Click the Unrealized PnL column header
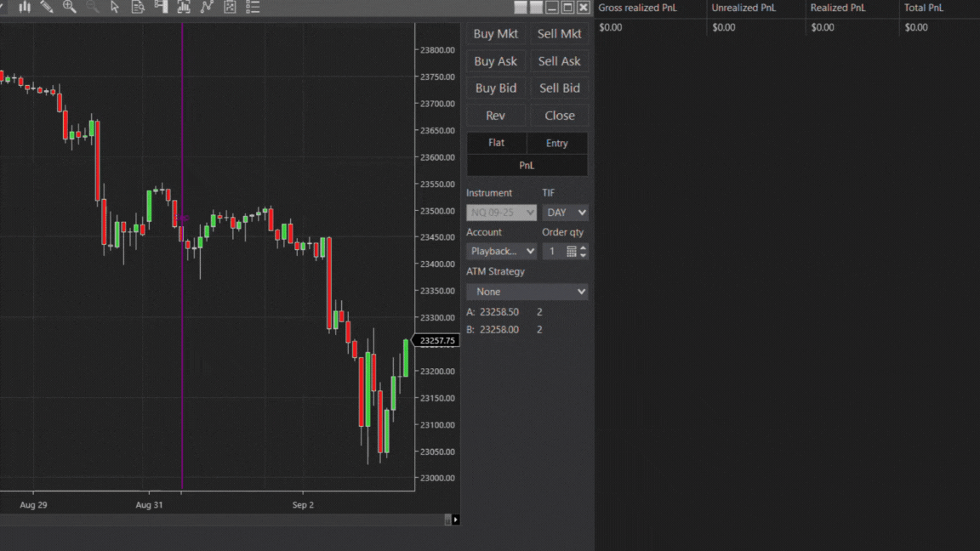980x551 pixels. [744, 8]
